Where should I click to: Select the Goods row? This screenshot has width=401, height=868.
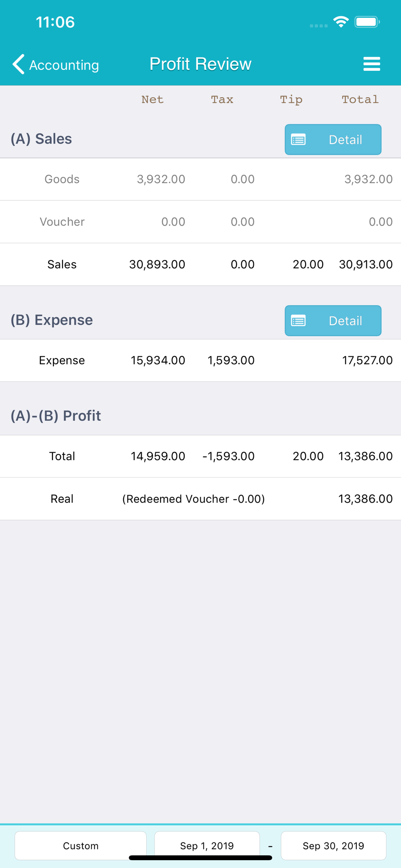pyautogui.click(x=200, y=179)
